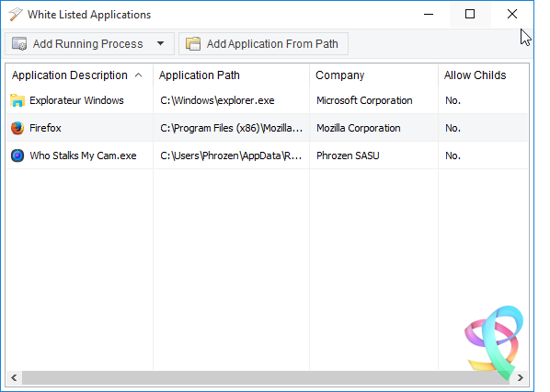Maximize the White Listed Applications window
The image size is (550, 392).
(x=470, y=14)
